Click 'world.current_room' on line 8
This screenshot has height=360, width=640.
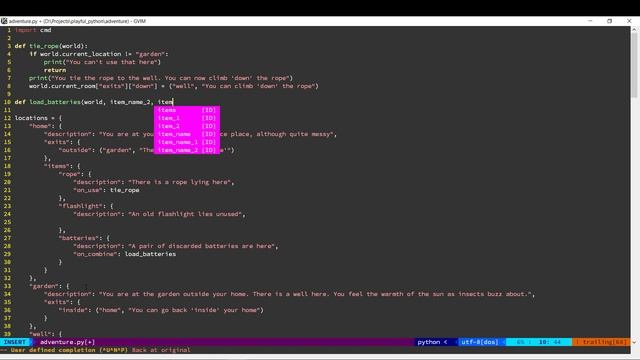[62, 86]
